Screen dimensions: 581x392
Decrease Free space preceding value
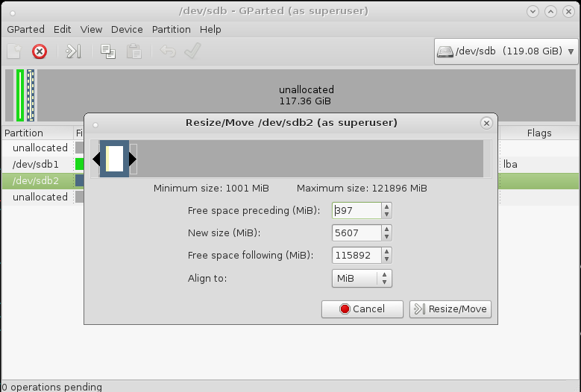pyautogui.click(x=386, y=215)
